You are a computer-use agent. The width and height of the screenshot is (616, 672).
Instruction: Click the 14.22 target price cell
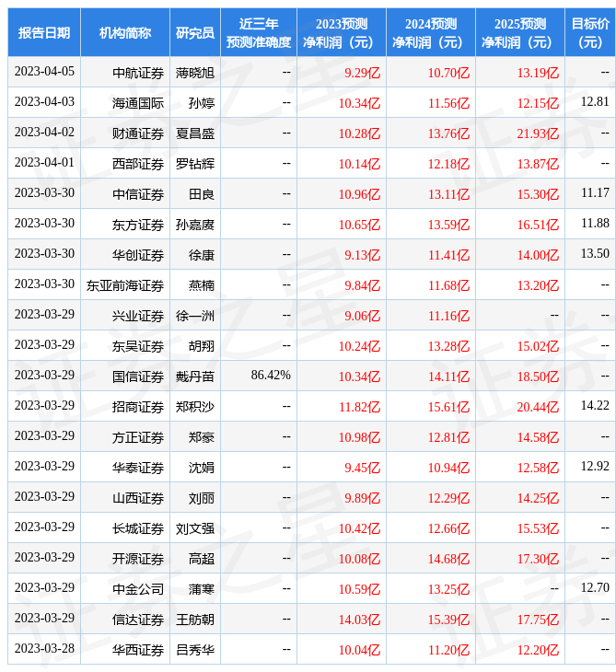point(595,406)
